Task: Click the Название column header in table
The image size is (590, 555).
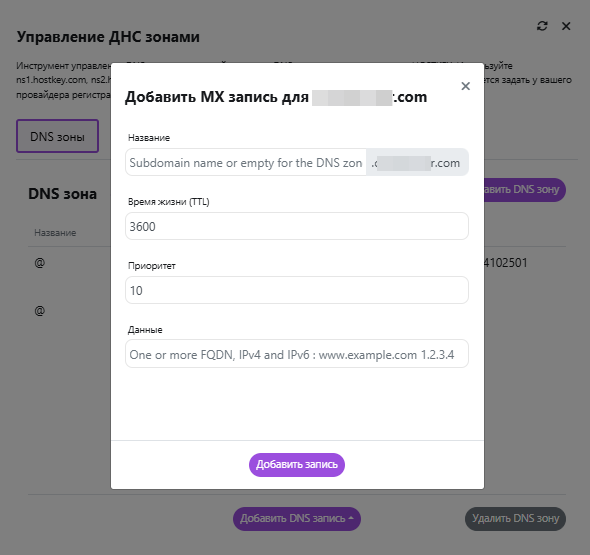Action: 55,233
